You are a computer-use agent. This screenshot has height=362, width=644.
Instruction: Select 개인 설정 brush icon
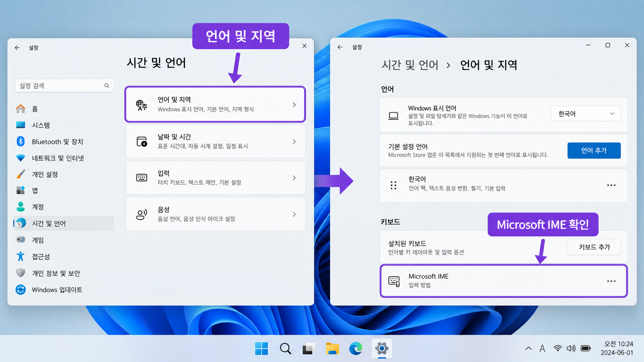[21, 174]
